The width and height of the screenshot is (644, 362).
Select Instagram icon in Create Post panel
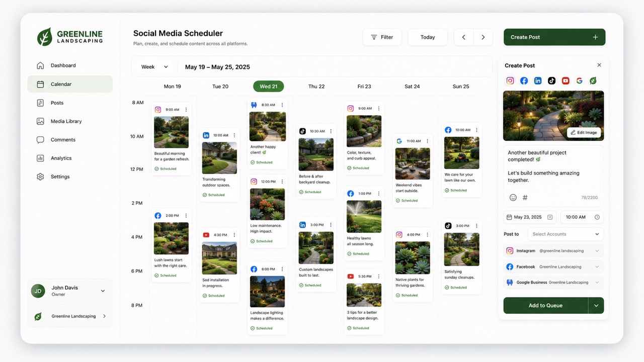[x=510, y=80]
